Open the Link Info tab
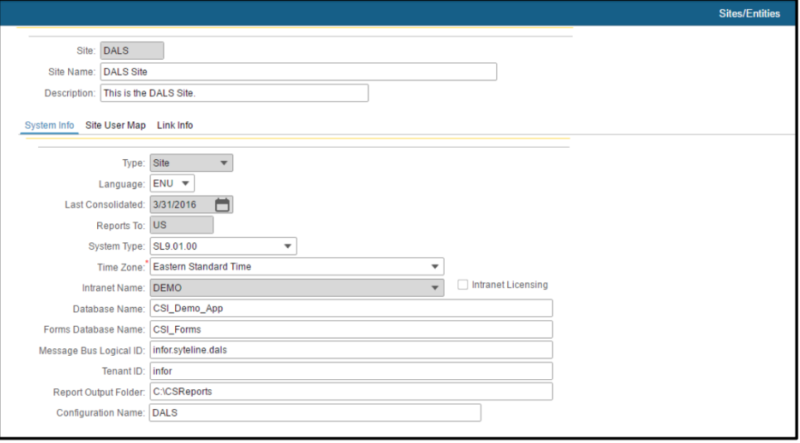This screenshot has height=443, width=800. (175, 125)
